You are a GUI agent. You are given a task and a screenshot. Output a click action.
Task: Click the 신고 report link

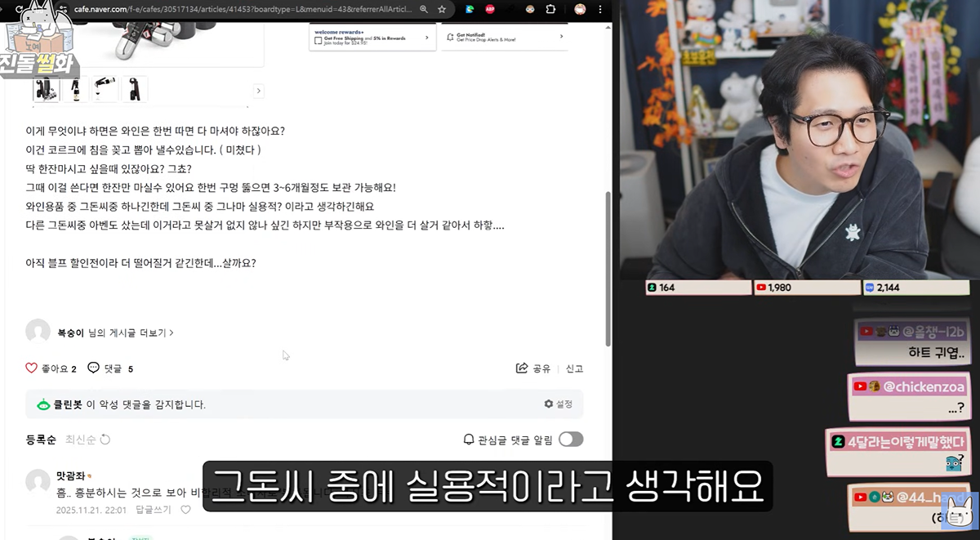click(575, 368)
